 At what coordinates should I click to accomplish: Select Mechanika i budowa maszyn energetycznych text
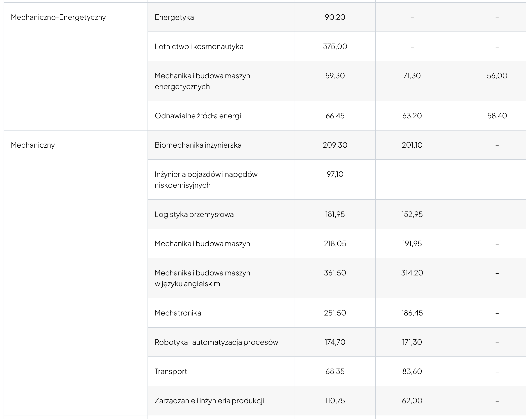coord(202,81)
